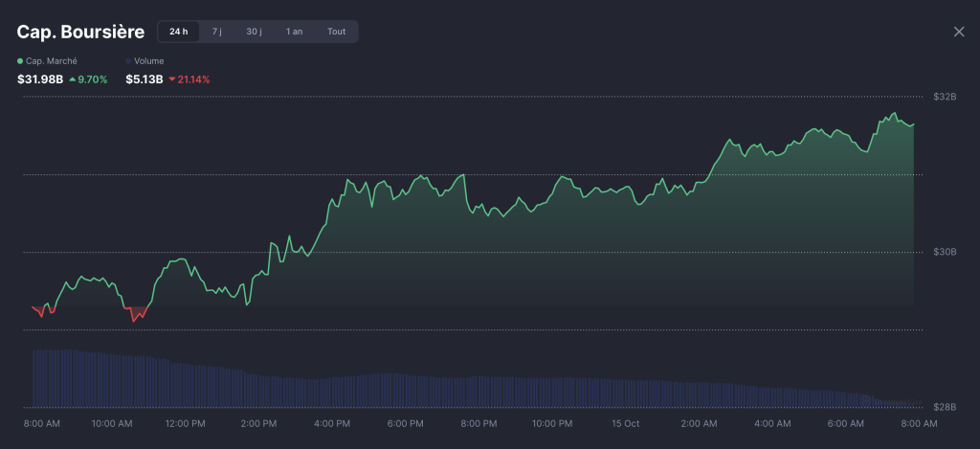Click the 2:00 AM x-axis time label

point(699,423)
